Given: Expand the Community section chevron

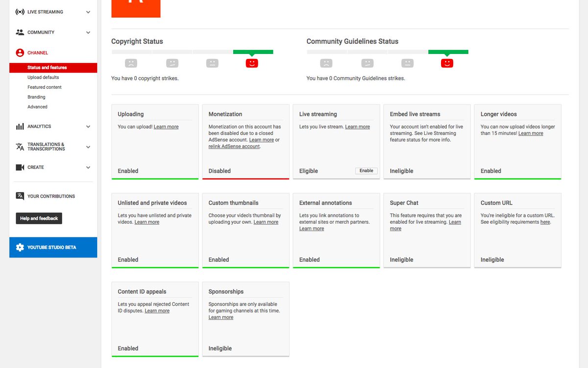Looking at the screenshot, I should pyautogui.click(x=88, y=32).
